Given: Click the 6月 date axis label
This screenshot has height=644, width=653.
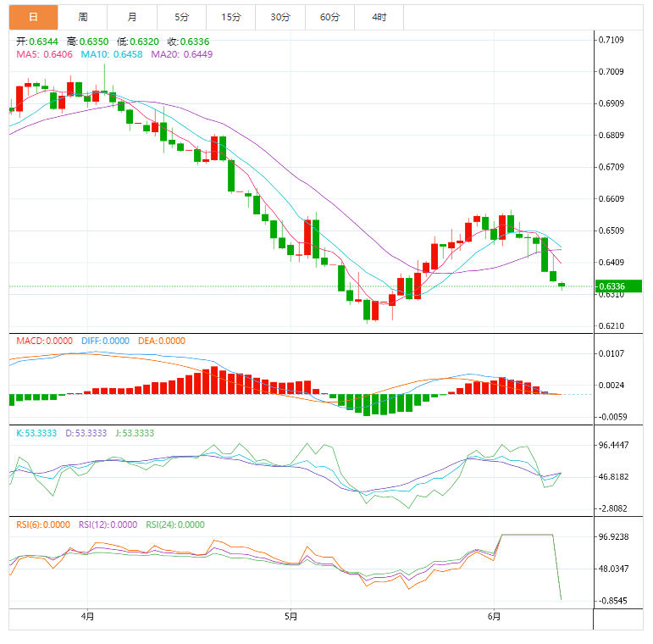Looking at the screenshot, I should (x=494, y=616).
